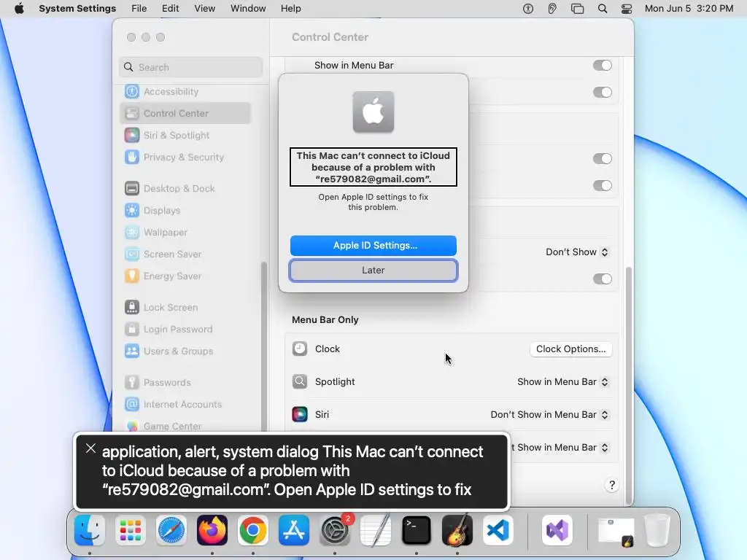Click the Spotlight search icon in menu bar
This screenshot has height=560, width=747.
coord(603,9)
